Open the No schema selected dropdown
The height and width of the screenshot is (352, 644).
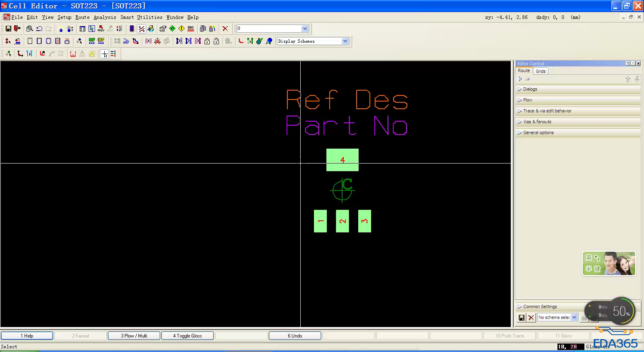(x=574, y=317)
